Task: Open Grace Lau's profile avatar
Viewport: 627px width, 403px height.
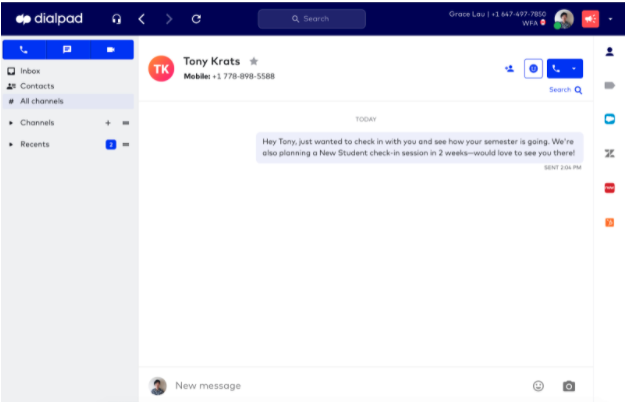Action: [564, 19]
